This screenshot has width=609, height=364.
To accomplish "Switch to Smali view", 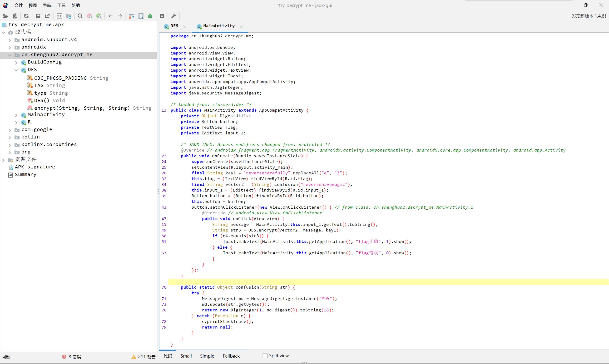I will (186, 356).
